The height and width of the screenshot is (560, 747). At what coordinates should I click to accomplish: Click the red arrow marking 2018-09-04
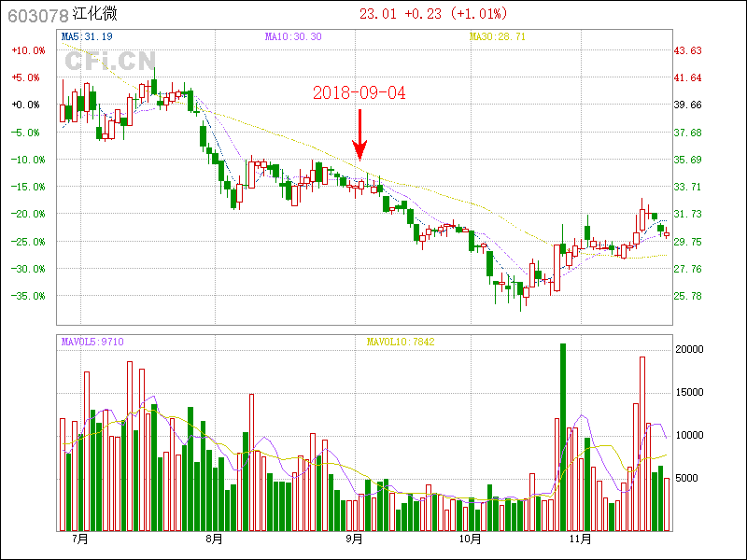(359, 134)
